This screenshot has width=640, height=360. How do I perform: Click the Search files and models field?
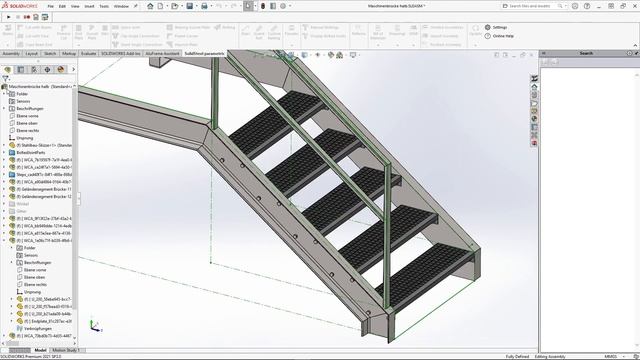click(x=534, y=6)
